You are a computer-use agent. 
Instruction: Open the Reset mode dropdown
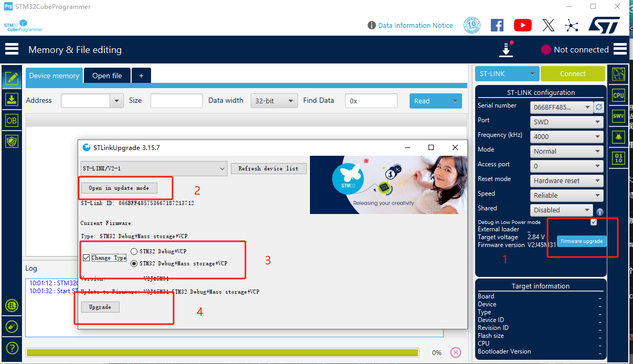(x=566, y=180)
